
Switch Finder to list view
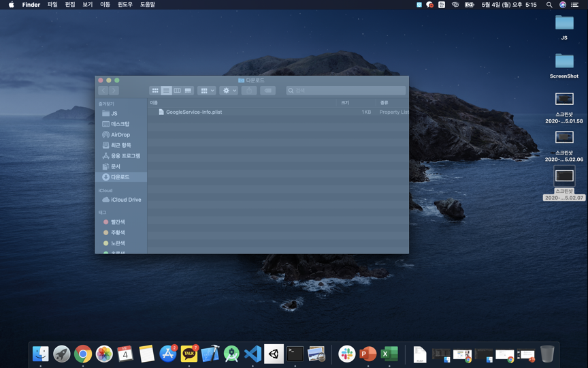click(x=166, y=91)
